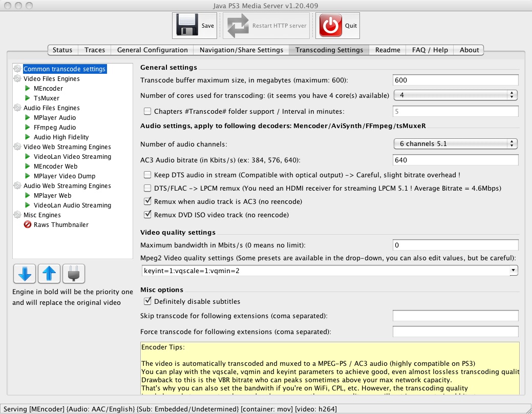
Task: Click the plug icon below the engine list
Action: click(x=73, y=274)
